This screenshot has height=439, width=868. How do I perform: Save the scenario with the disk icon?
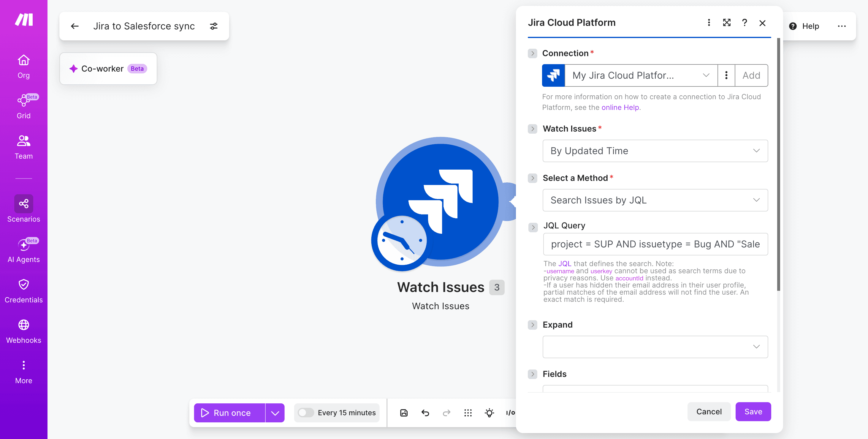click(x=404, y=413)
